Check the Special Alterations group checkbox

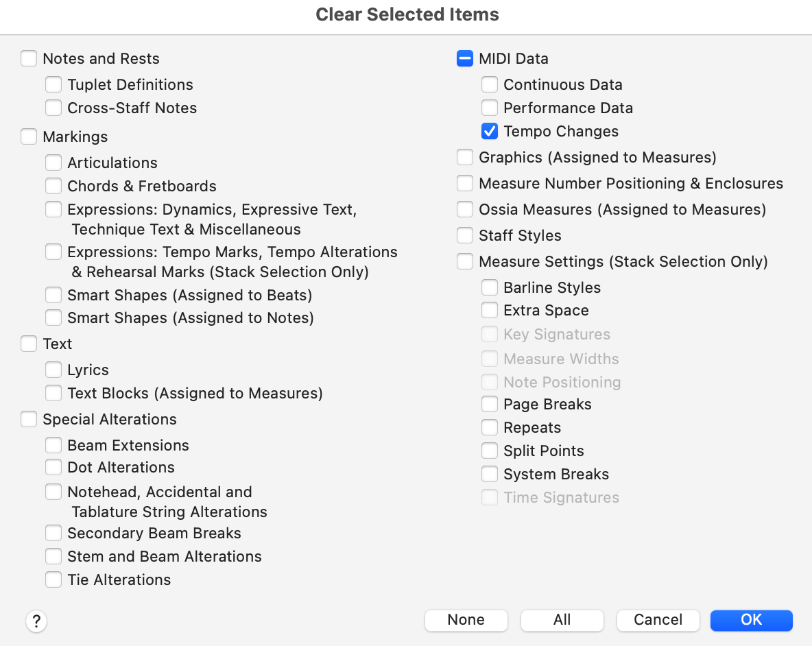point(29,419)
